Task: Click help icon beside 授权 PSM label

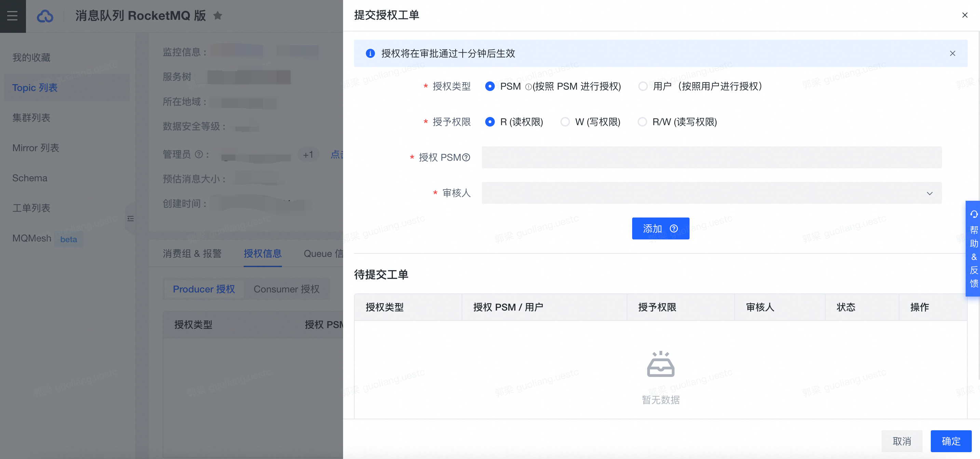Action: [466, 157]
